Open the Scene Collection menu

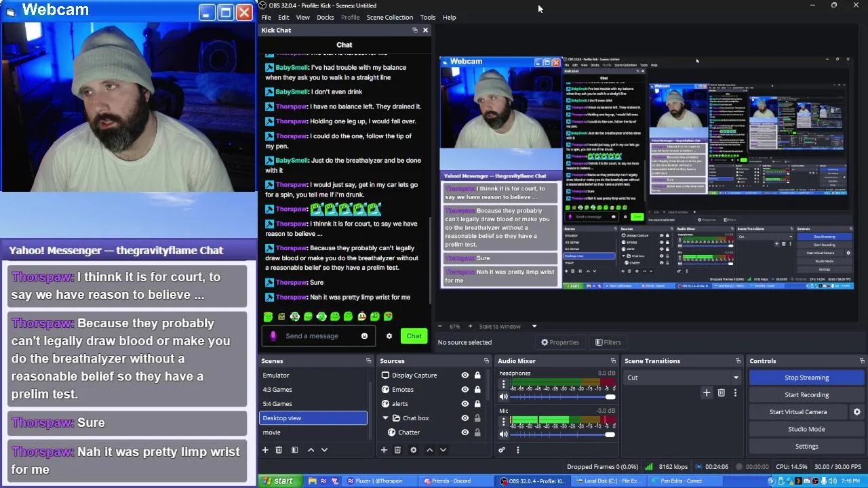(390, 18)
